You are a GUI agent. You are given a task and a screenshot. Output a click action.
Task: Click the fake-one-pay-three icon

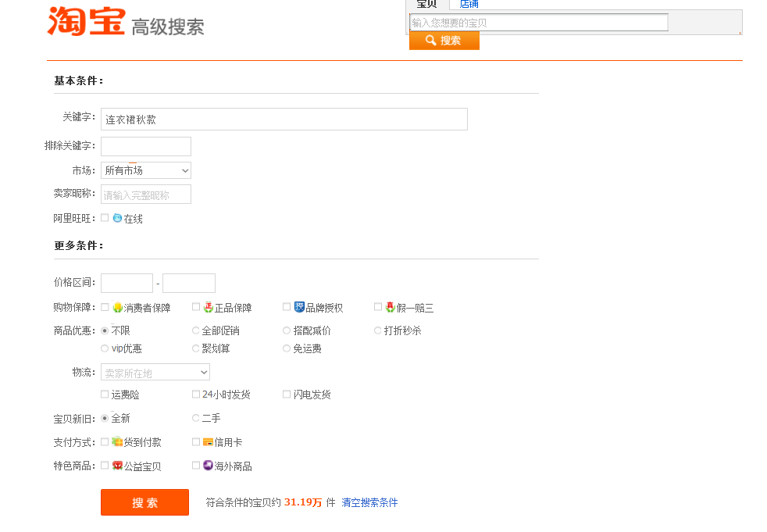(390, 307)
